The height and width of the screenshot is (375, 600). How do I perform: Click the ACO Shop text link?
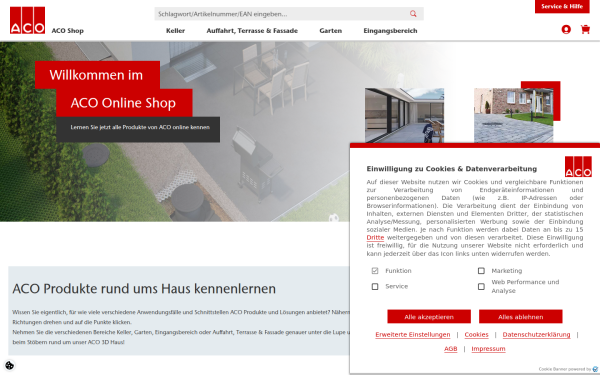[68, 31]
